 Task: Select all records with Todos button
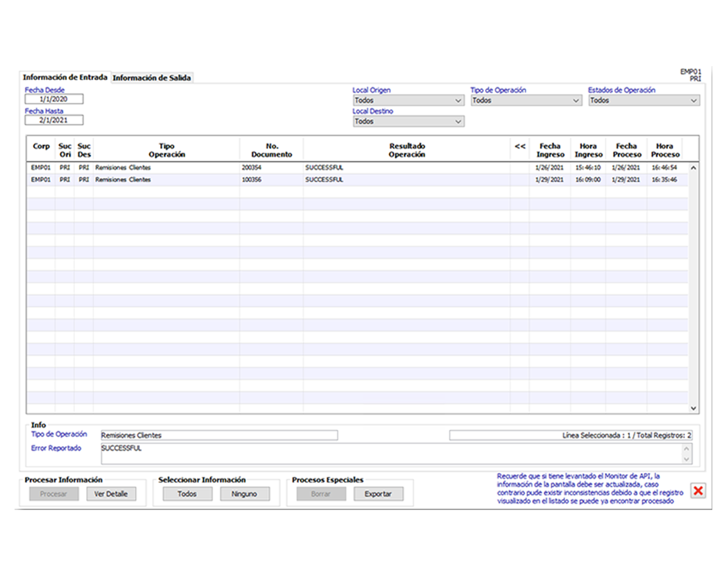(x=187, y=494)
